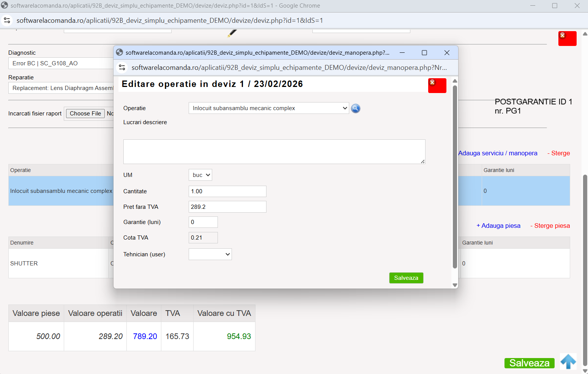
Task: Click the large Salveaza button at bottom
Action: pyautogui.click(x=530, y=363)
